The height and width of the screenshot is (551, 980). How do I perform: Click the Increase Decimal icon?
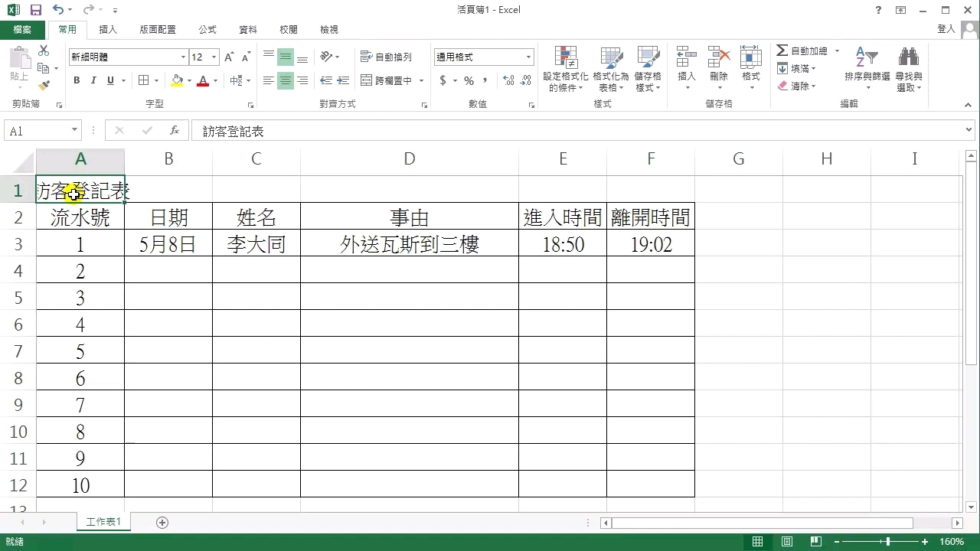click(x=509, y=80)
